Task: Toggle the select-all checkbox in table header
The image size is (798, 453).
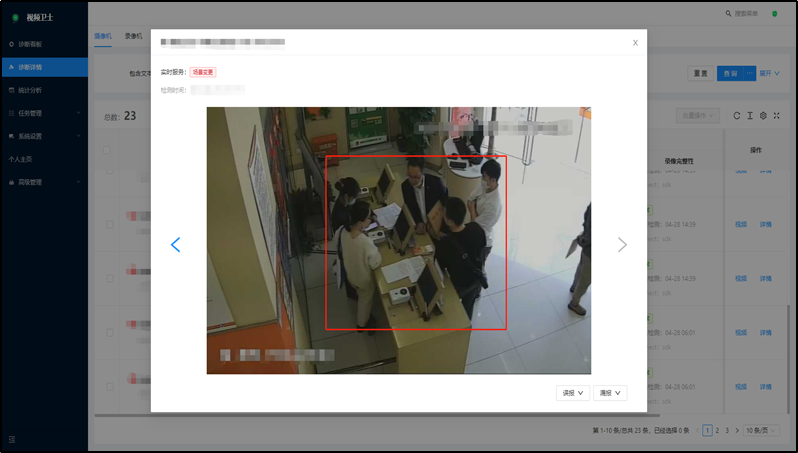Action: tap(108, 150)
